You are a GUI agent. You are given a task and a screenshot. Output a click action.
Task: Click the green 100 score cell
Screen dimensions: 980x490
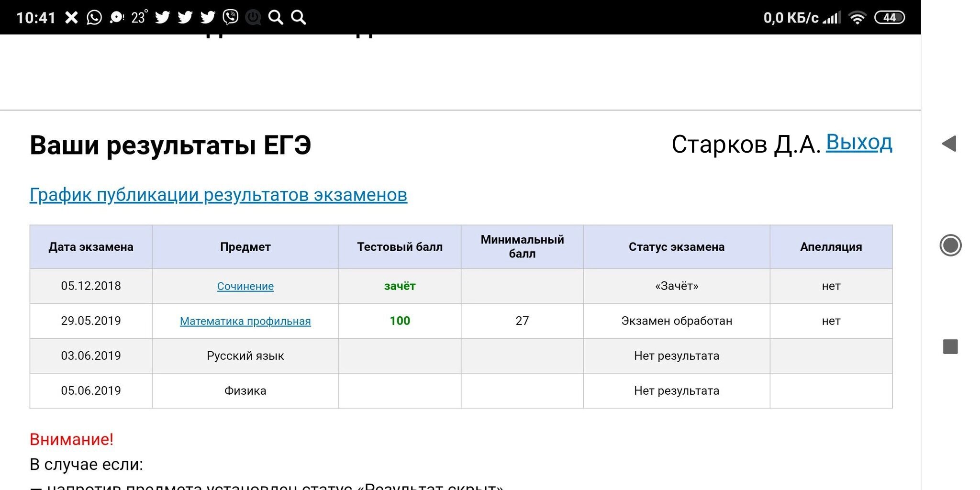(400, 321)
